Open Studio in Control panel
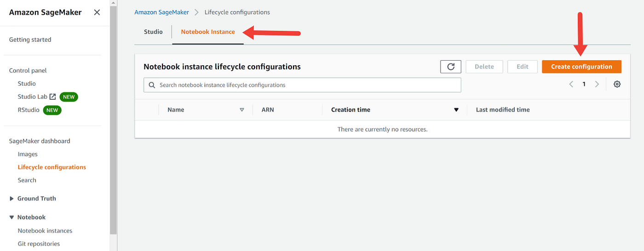This screenshot has height=251, width=644. (27, 84)
